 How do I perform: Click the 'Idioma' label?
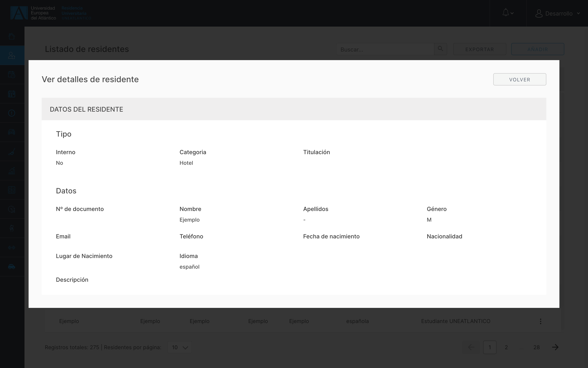point(189,256)
